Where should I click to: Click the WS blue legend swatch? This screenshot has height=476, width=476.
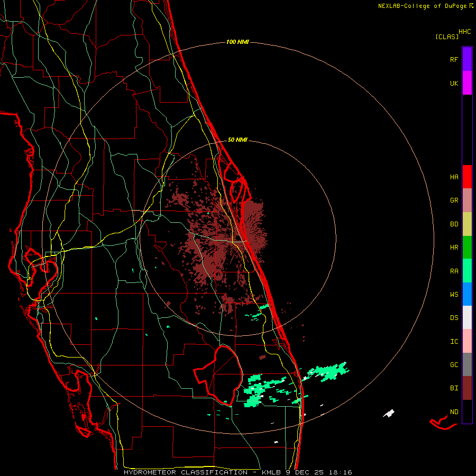[x=467, y=294]
